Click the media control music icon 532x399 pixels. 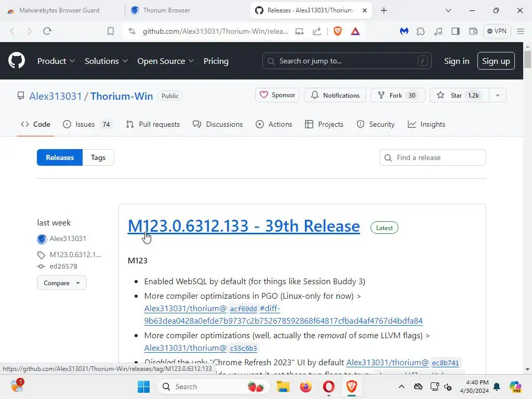coord(438,31)
